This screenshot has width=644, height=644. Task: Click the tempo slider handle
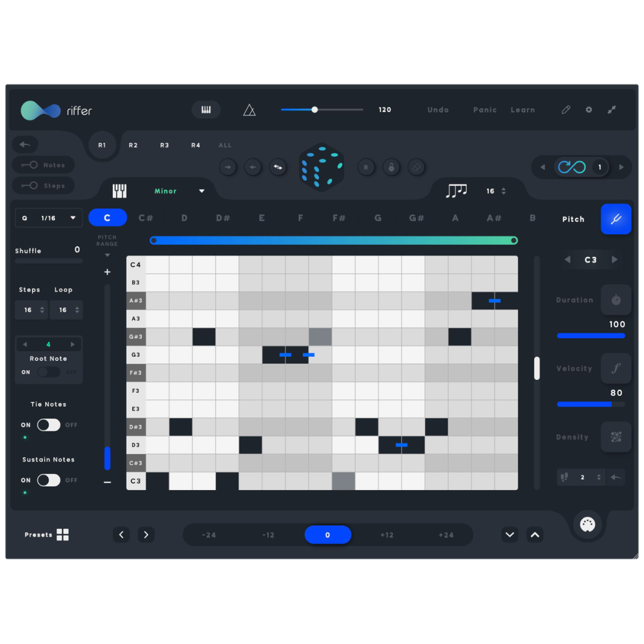coord(315,109)
